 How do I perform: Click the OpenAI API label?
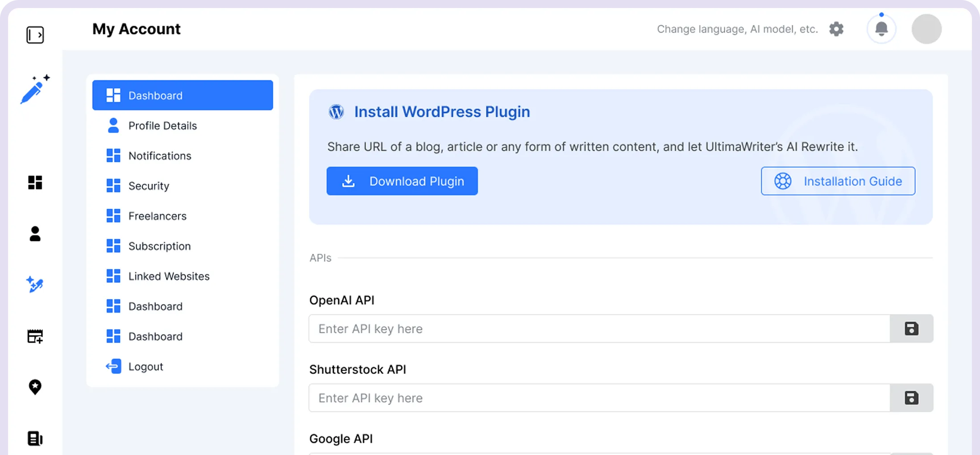pos(342,300)
